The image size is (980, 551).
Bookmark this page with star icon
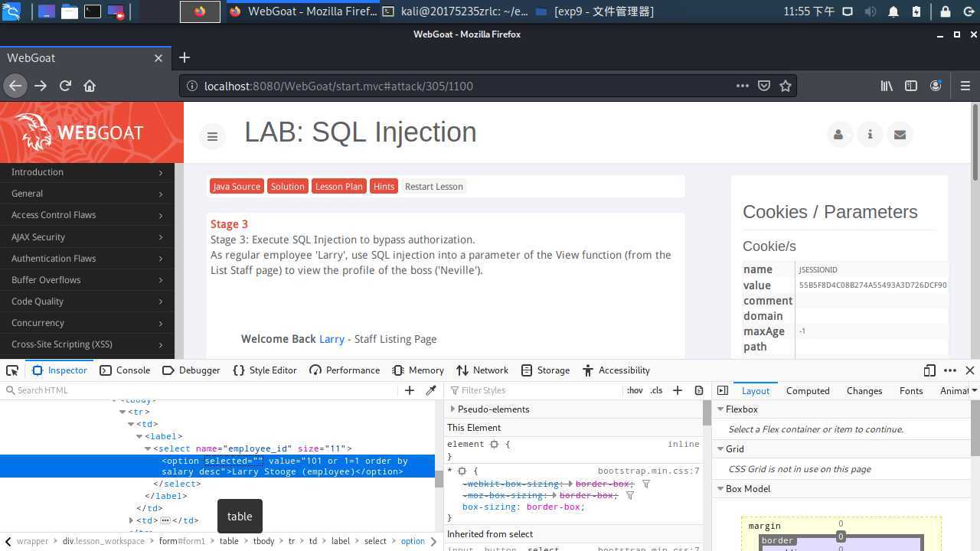click(x=785, y=86)
